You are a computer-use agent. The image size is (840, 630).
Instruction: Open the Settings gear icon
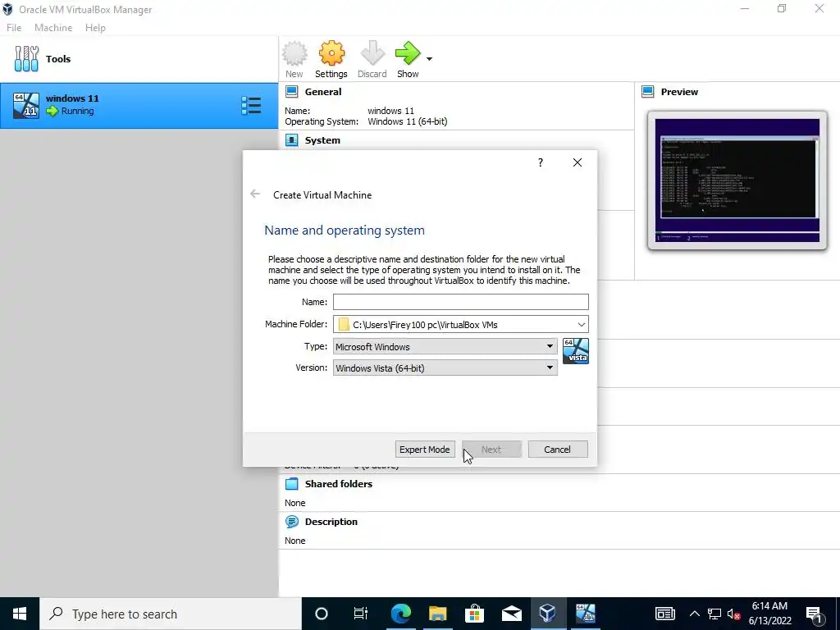click(331, 53)
